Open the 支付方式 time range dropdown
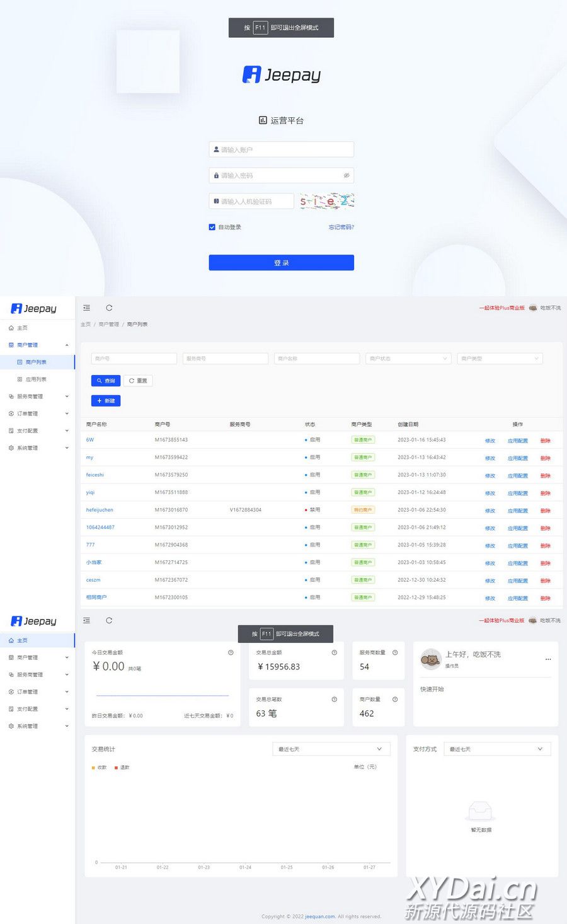 click(497, 749)
